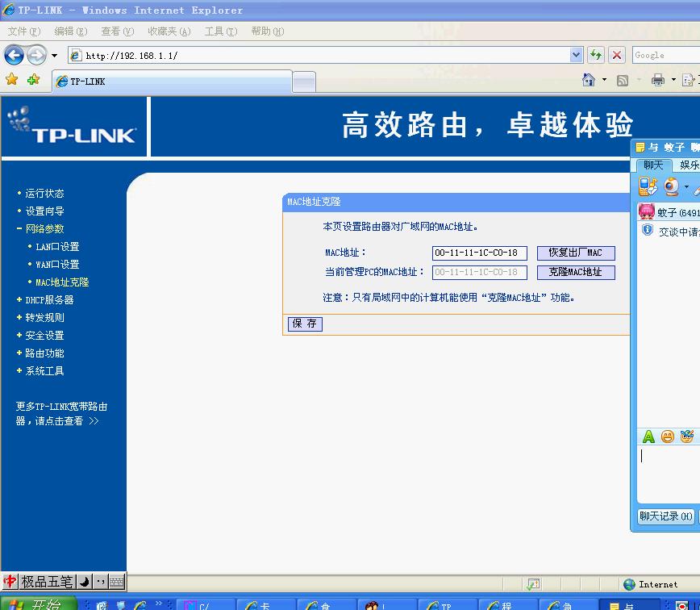The width and height of the screenshot is (700, 610).
Task: Click the 当前管理PC的MAC地址 disabled field
Action: [x=480, y=273]
